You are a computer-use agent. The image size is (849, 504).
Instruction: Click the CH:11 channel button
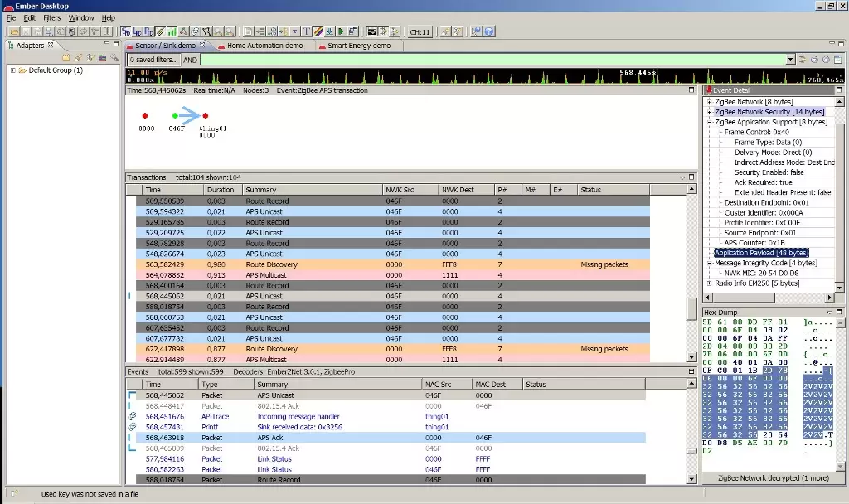coord(420,31)
